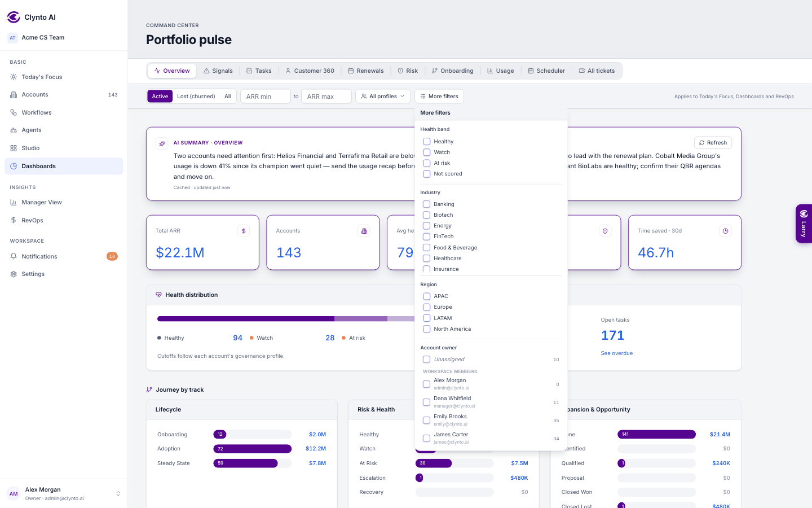
Task: Click the AI summary sparkle icon
Action: 162,143
